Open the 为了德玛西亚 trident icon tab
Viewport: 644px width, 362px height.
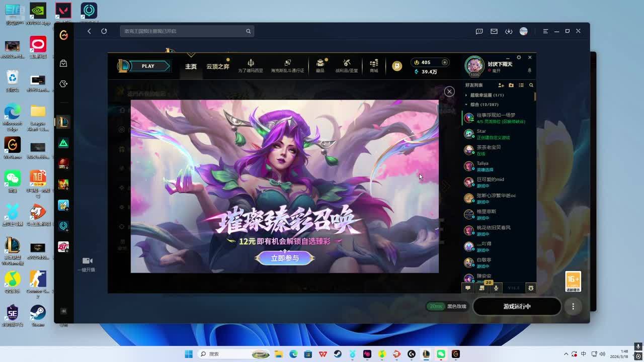[251, 66]
